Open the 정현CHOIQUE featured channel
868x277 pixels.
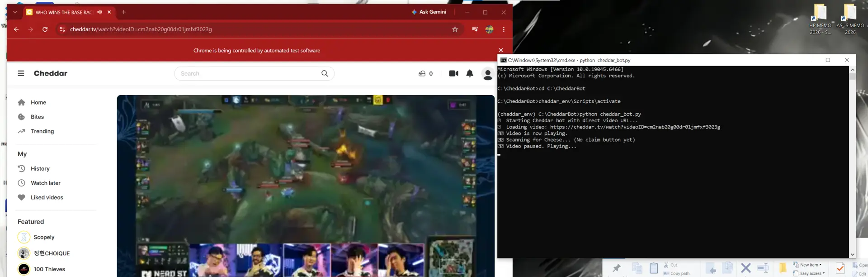[52, 253]
